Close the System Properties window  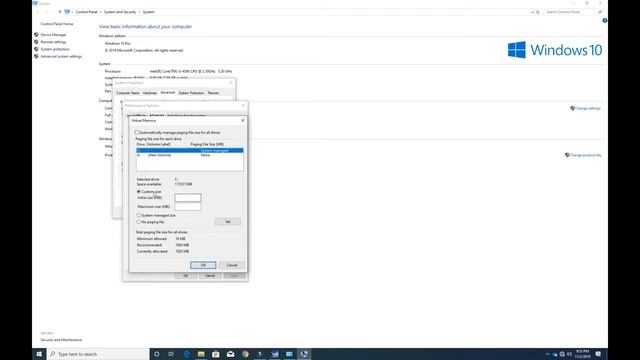point(231,82)
